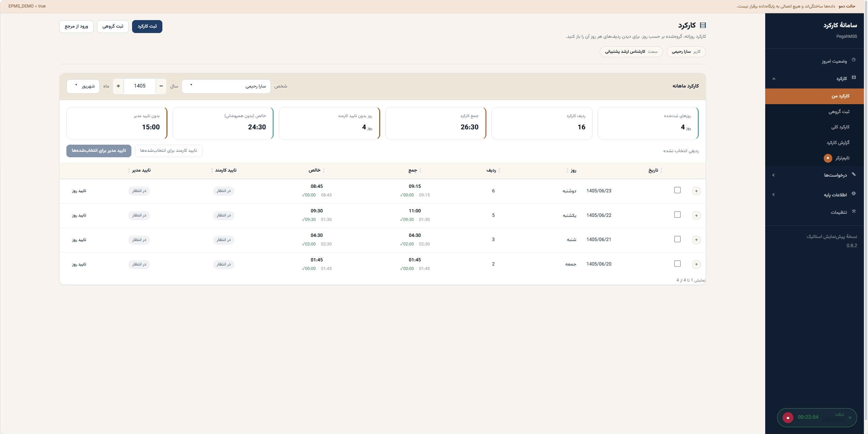Image resolution: width=868 pixels, height=434 pixels.
Task: Select the checkbox for 1405/06/22 row
Action: click(x=677, y=215)
